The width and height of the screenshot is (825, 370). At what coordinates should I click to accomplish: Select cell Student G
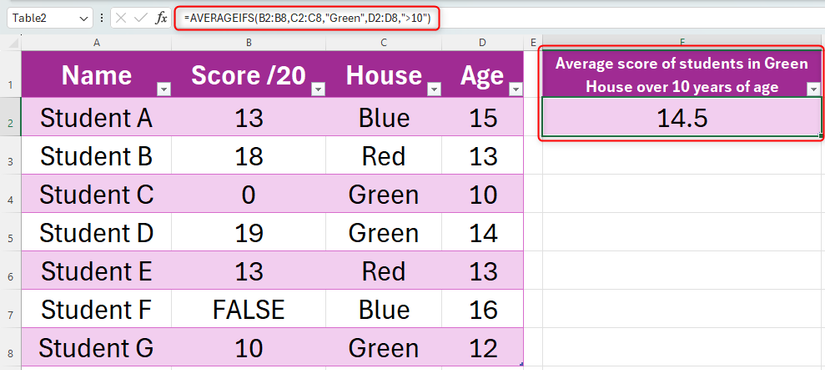(96, 348)
